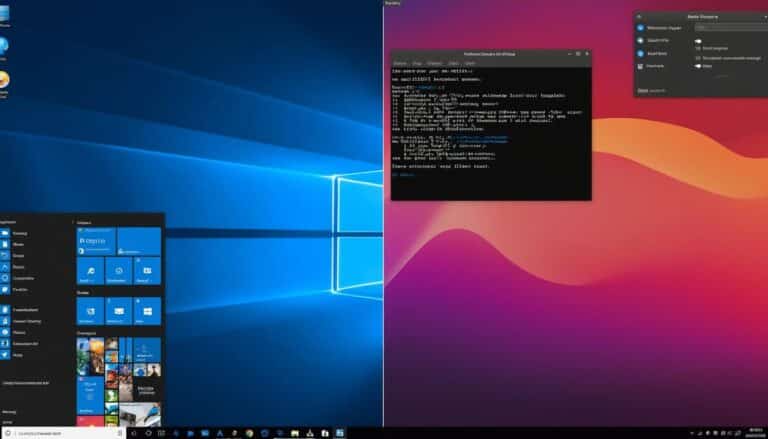Toggle the first switch in the settings panel
The image size is (768, 439).
click(x=698, y=41)
